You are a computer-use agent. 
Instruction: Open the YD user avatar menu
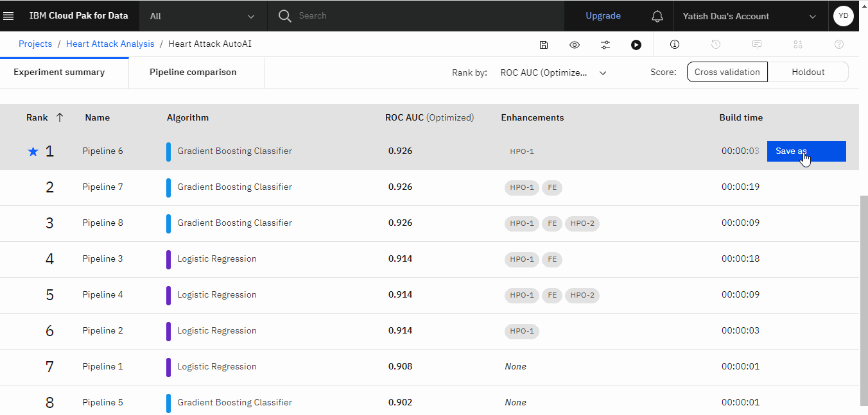pyautogui.click(x=843, y=16)
